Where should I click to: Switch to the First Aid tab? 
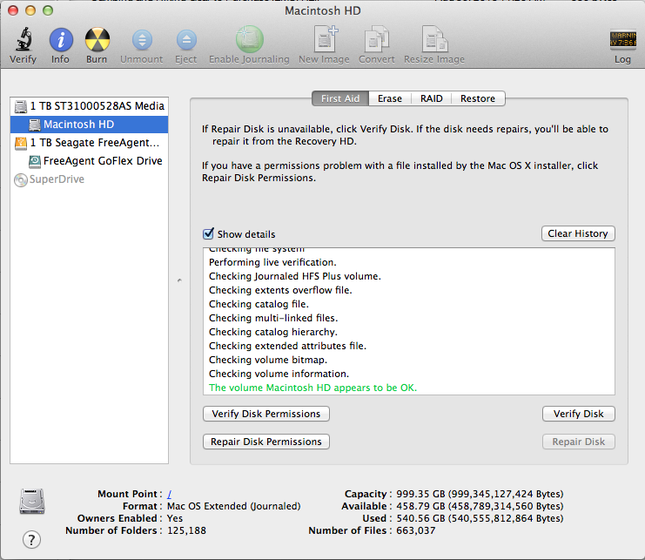coord(340,99)
